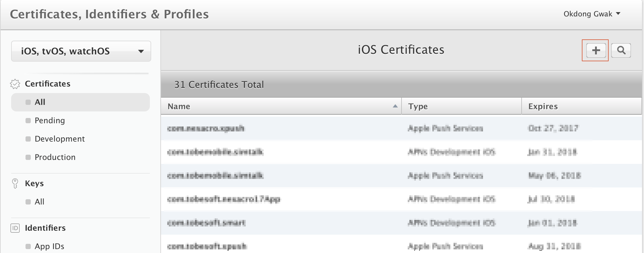Click the Expires column header

(581, 106)
